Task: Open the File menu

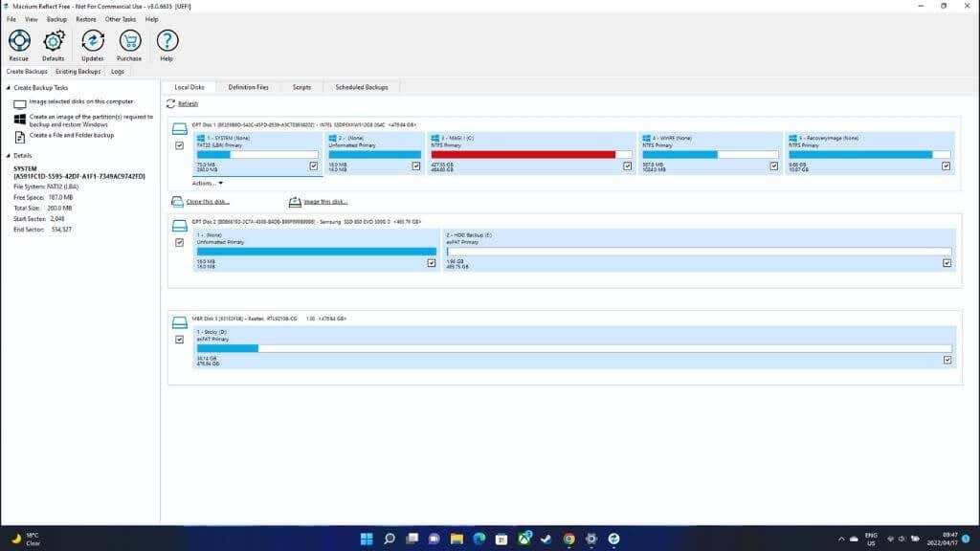Action: (x=11, y=19)
